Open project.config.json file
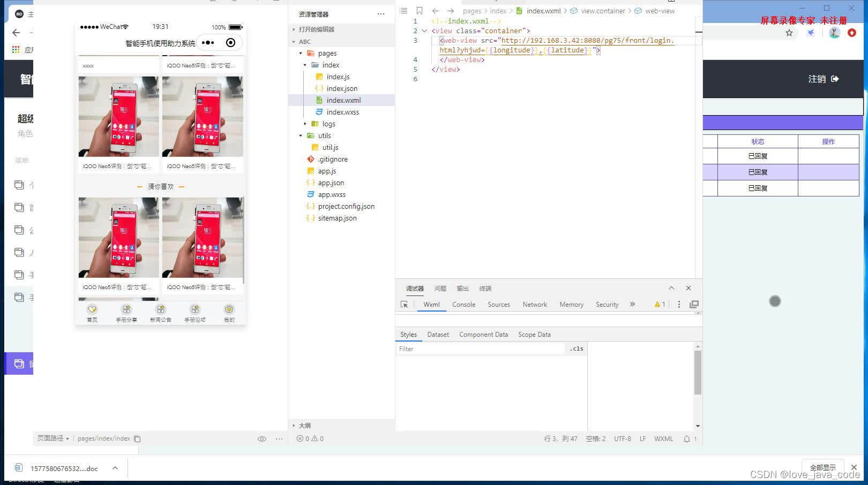 [346, 207]
